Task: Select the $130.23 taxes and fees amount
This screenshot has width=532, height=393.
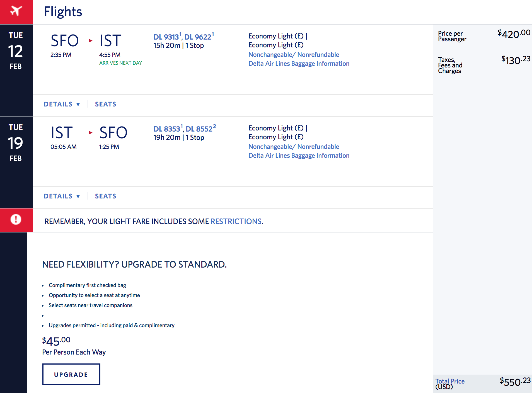Action: coord(516,60)
